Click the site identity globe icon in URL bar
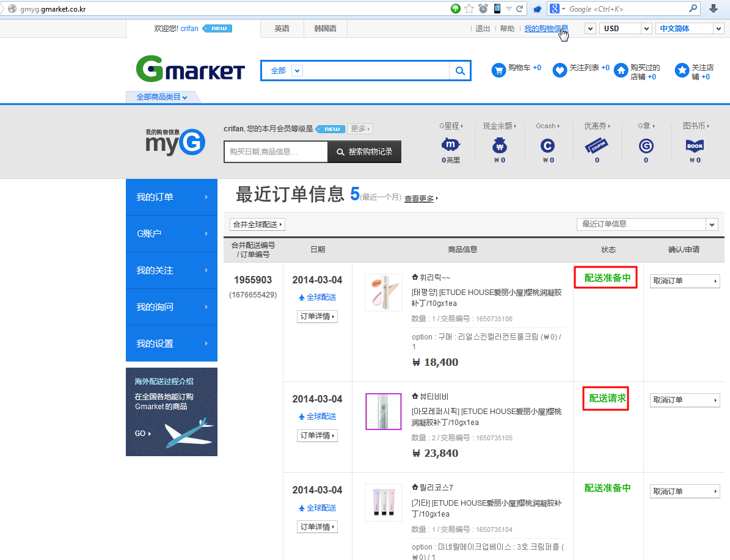 [x=12, y=9]
